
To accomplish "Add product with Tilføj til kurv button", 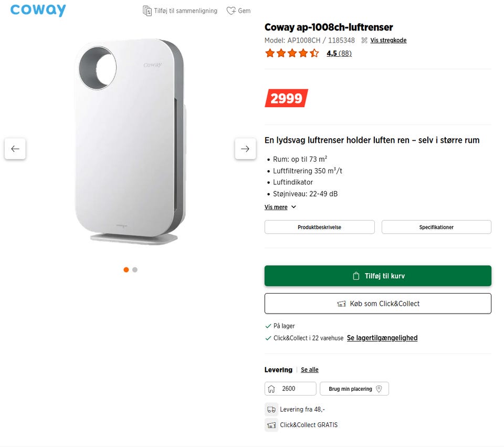I will coord(377,276).
